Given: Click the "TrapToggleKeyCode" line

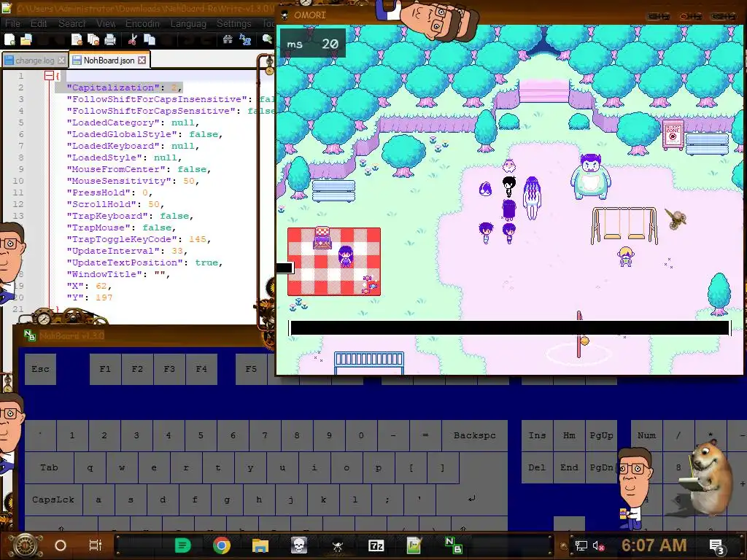Looking at the screenshot, I should (x=139, y=239).
